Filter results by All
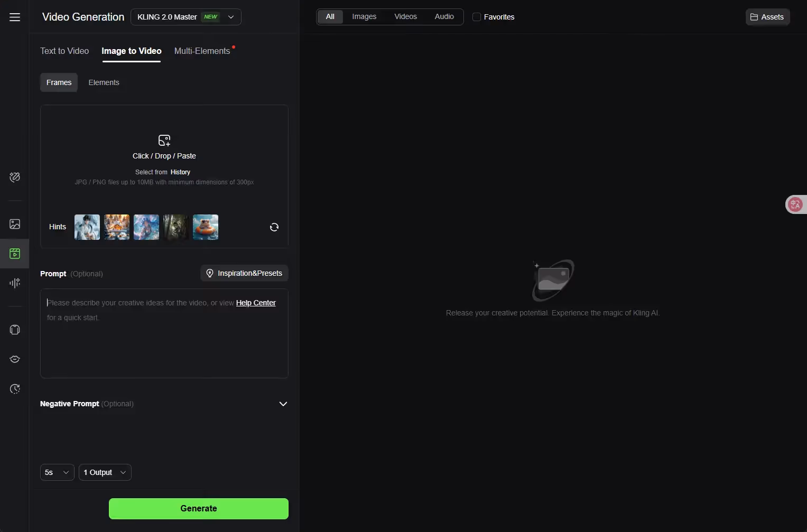The image size is (807, 532). click(330, 17)
